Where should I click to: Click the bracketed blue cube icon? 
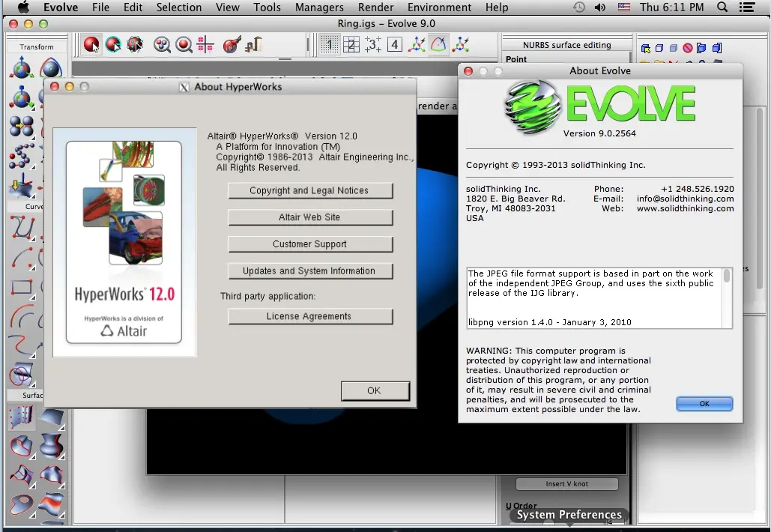(x=701, y=48)
